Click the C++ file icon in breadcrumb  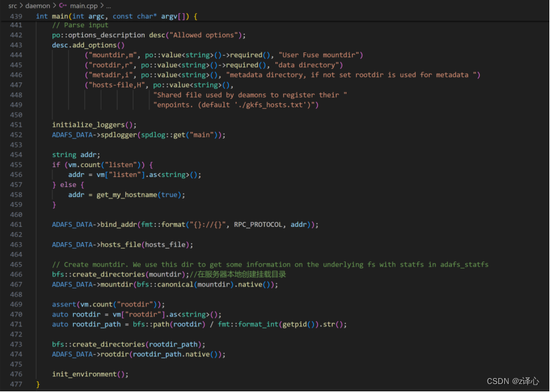click(x=63, y=5)
